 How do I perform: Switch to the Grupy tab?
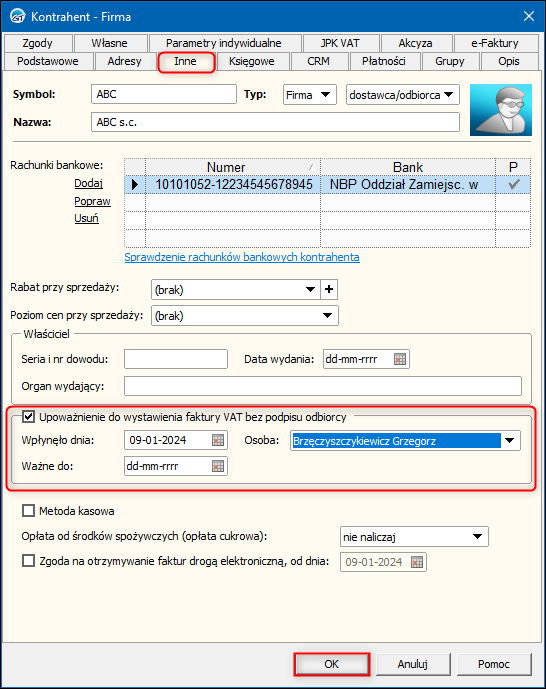point(450,61)
